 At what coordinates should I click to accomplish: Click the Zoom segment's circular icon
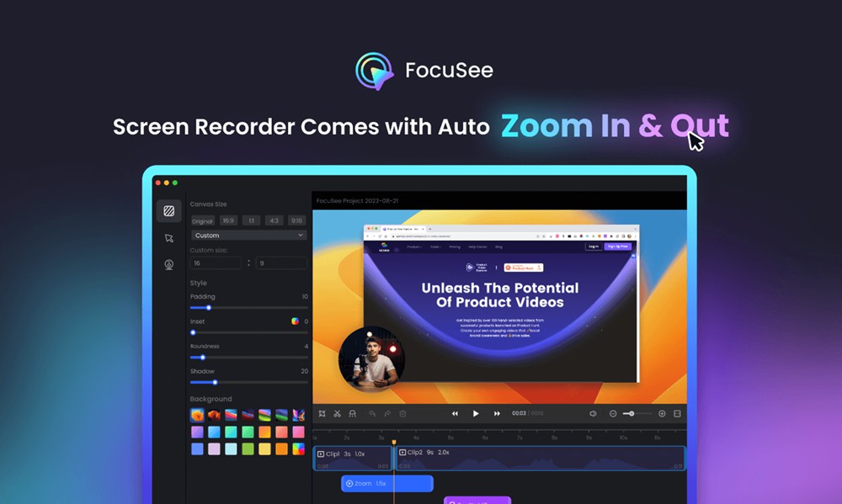(x=349, y=484)
